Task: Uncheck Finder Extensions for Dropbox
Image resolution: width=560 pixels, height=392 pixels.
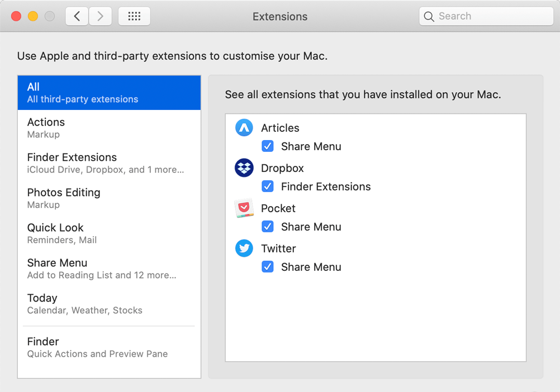Action: (268, 186)
